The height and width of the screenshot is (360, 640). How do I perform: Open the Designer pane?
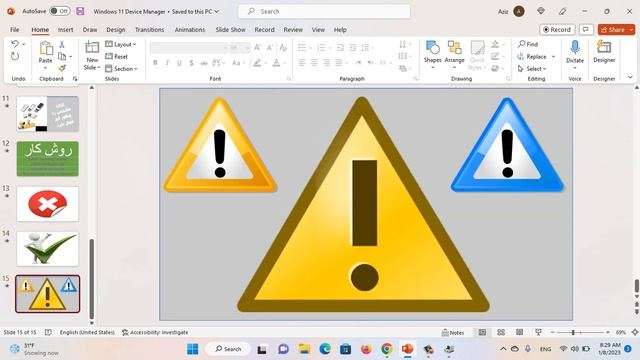pos(604,51)
